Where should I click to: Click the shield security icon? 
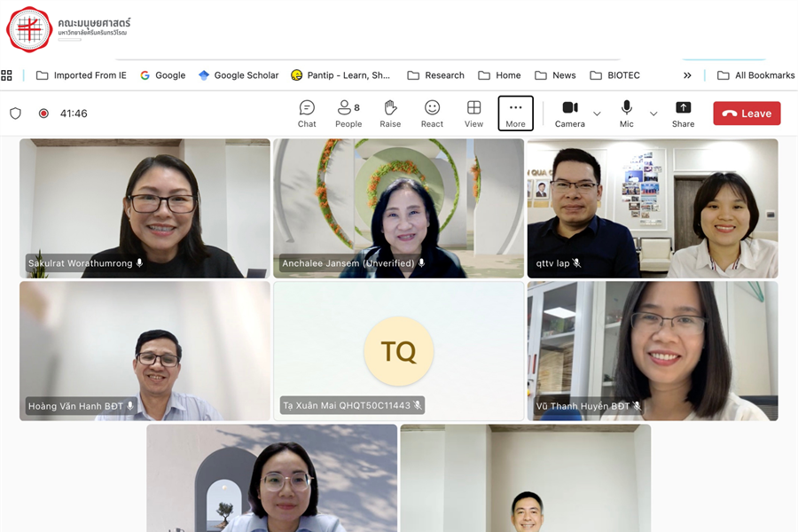(15, 113)
